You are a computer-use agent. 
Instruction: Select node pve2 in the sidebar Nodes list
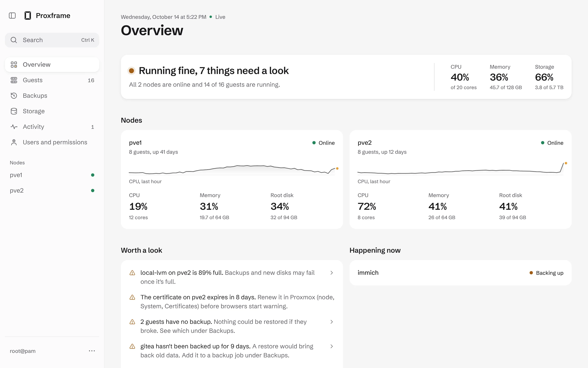52,191
